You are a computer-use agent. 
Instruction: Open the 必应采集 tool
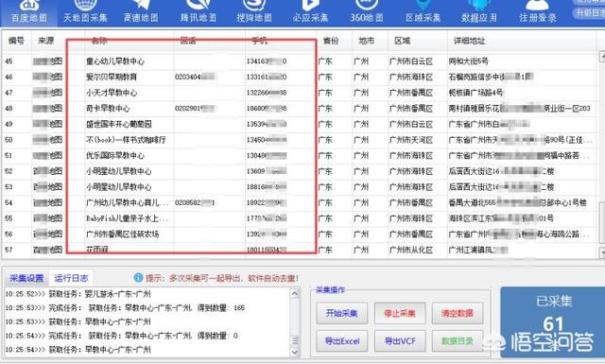point(310,11)
